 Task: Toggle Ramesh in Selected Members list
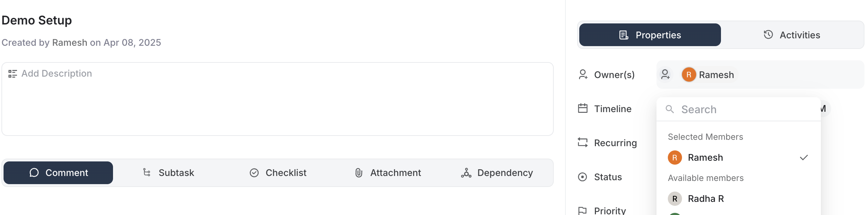coord(705,158)
